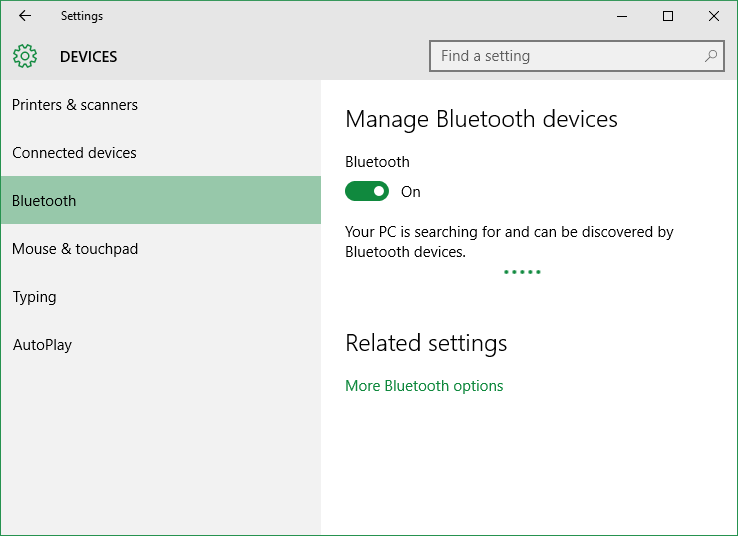738x536 pixels.
Task: Minimize the Settings window
Action: tap(622, 16)
